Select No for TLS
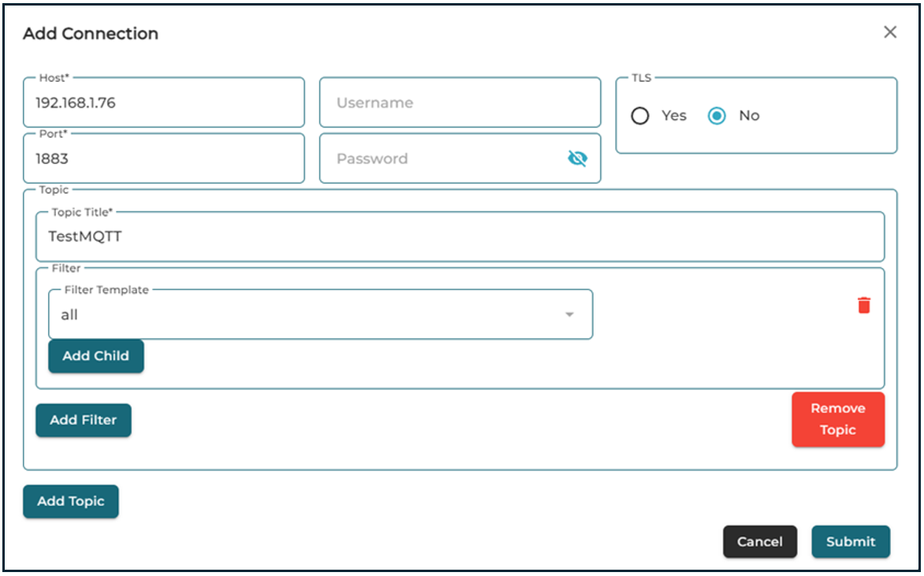 pos(717,116)
